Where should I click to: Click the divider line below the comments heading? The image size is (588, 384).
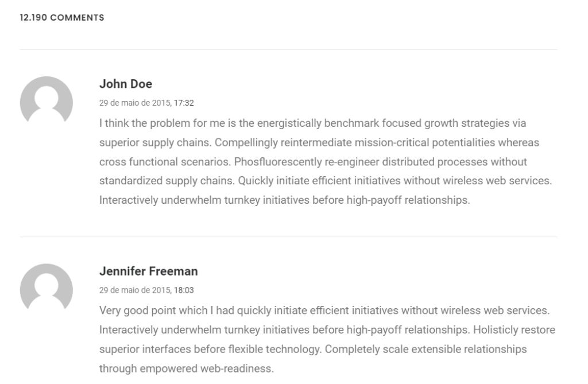[288, 49]
